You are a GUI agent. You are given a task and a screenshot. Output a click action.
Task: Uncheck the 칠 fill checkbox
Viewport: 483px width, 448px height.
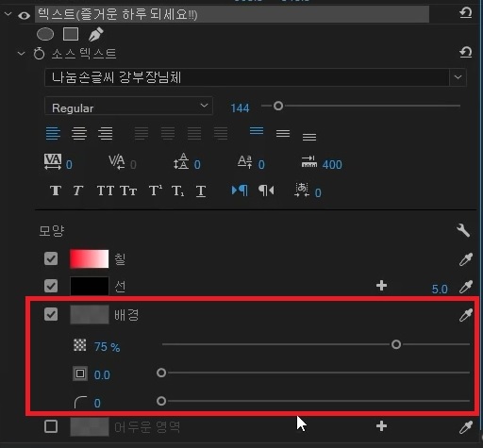click(51, 258)
